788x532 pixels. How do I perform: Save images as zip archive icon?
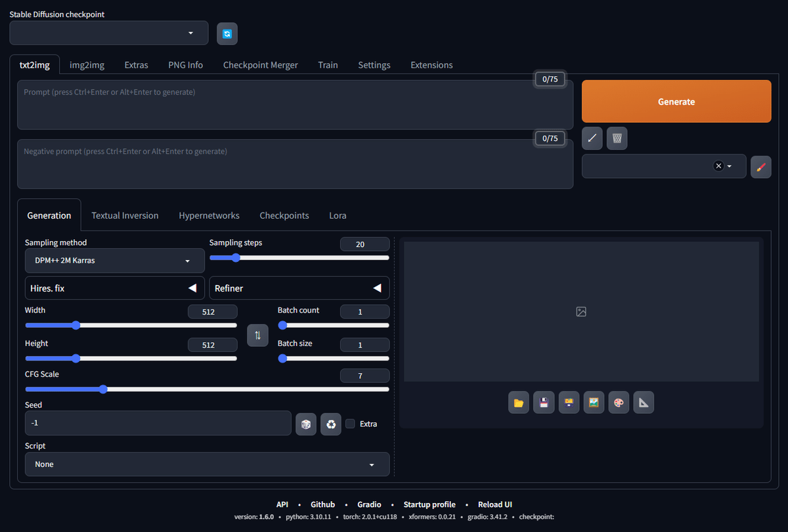tap(569, 403)
